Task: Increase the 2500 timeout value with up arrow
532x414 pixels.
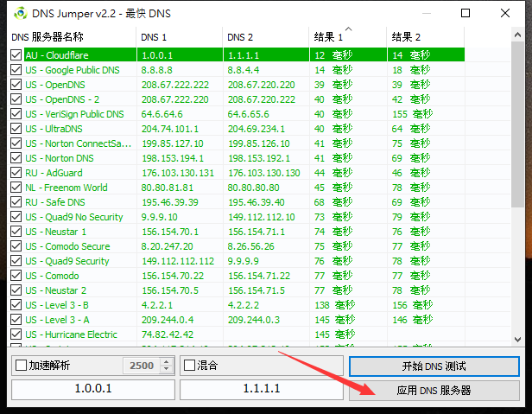Action: point(166,362)
